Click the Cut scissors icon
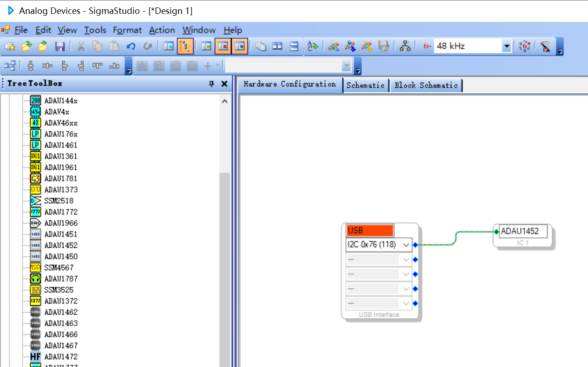The image size is (588, 367). tap(81, 46)
